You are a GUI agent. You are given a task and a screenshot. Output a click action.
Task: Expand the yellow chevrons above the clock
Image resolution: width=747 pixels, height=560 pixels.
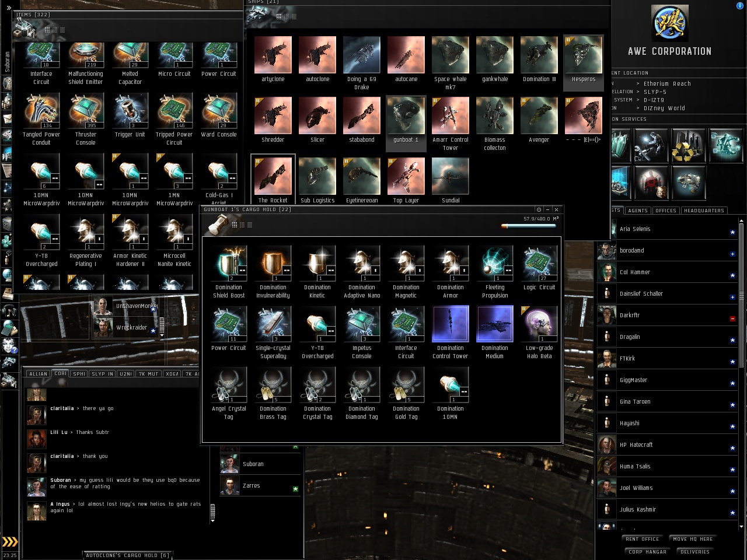point(9,542)
